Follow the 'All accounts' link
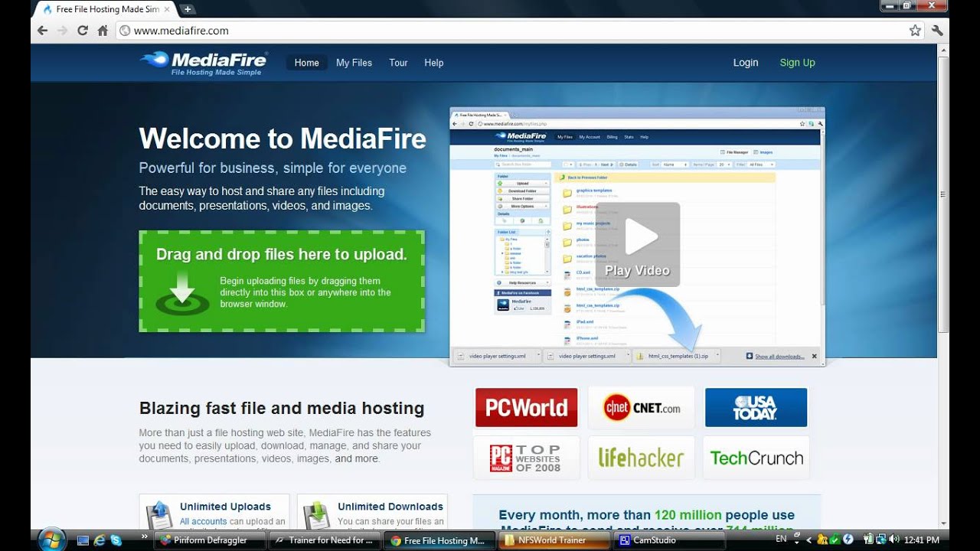This screenshot has width=980, height=551. [x=204, y=522]
